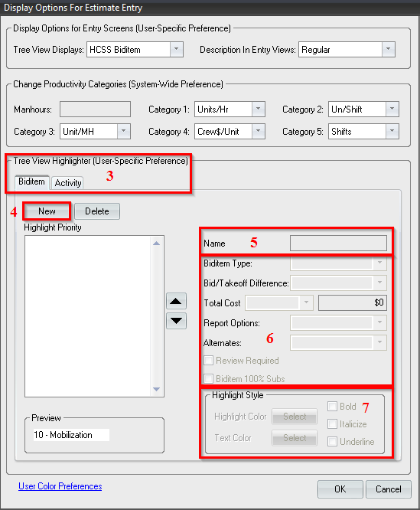This screenshot has width=420, height=510.
Task: Open User Color Preferences link
Action: point(60,486)
